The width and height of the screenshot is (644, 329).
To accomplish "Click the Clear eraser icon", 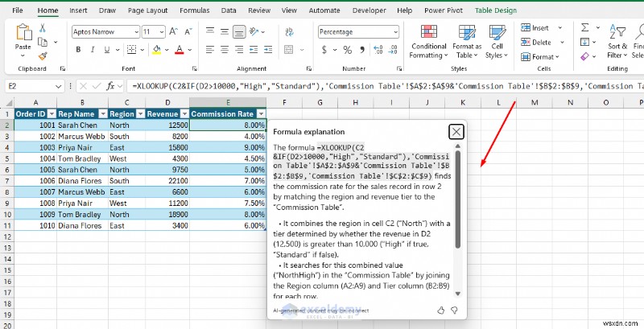I will pyautogui.click(x=585, y=56).
